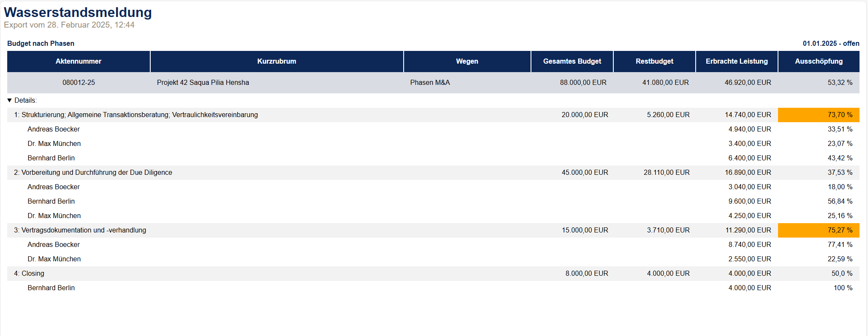Collapse the Details disclosure triangle

pos(10,101)
